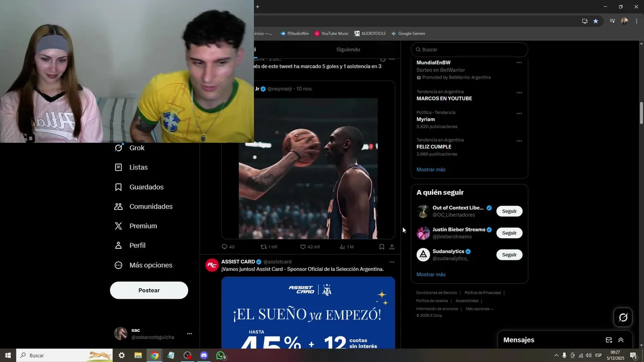Share the neymarjr tweet
The image size is (644, 362).
pos(392,247)
